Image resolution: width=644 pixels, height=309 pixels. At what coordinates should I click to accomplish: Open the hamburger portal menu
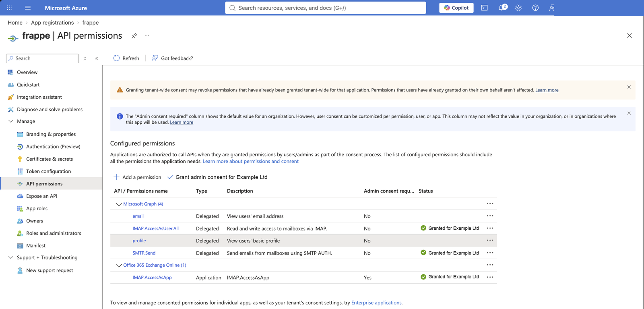(28, 8)
